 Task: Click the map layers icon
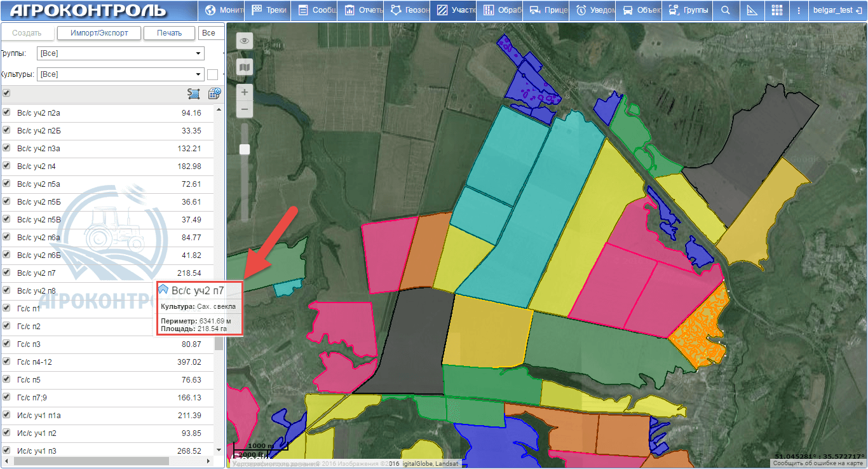(245, 67)
